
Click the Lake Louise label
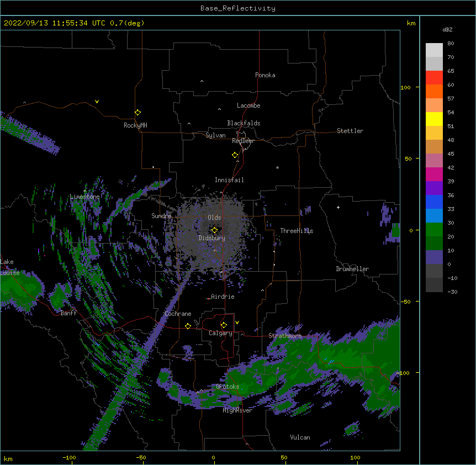[x=10, y=267]
